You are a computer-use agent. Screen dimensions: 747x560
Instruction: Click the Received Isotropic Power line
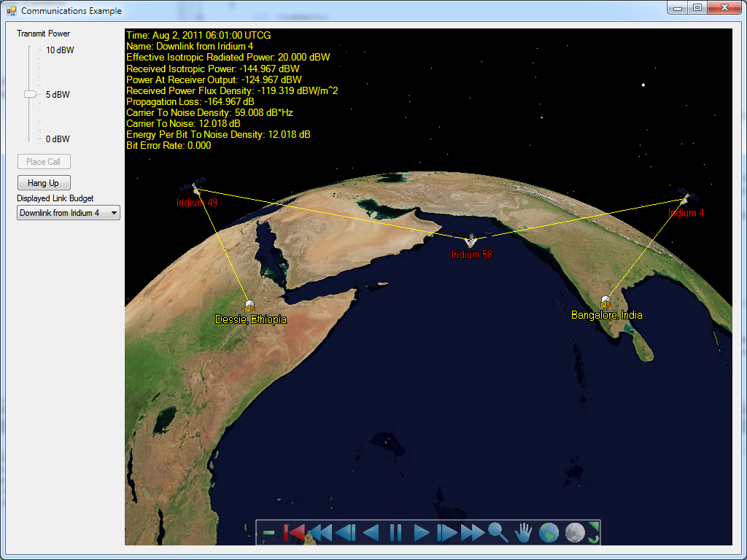click(213, 69)
